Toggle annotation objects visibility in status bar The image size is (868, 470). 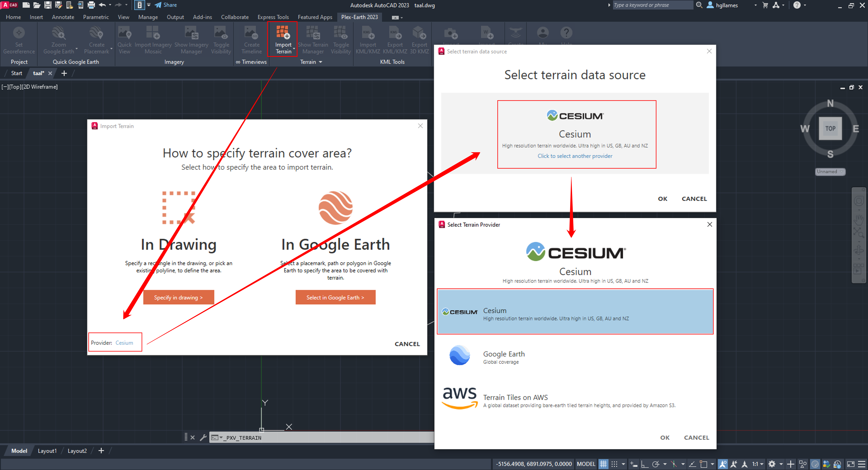[x=722, y=464]
